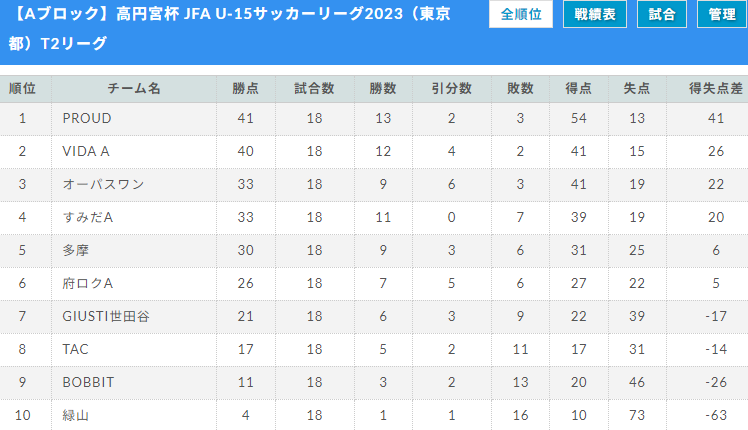Select the すみだA team name

88,217
